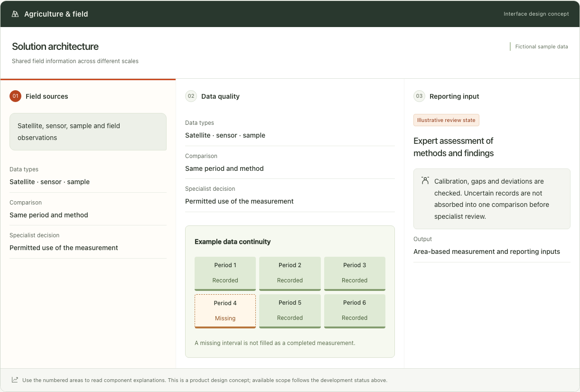Click the Solution architecture heading

pos(56,47)
